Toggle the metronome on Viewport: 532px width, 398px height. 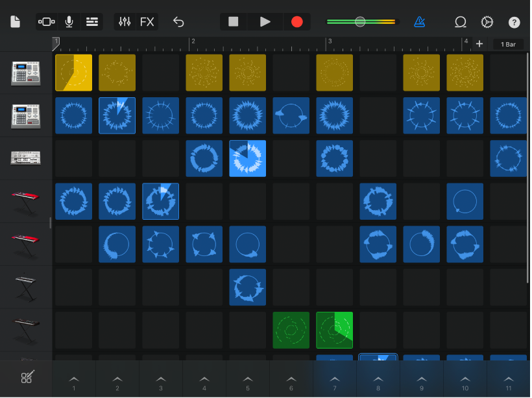420,21
